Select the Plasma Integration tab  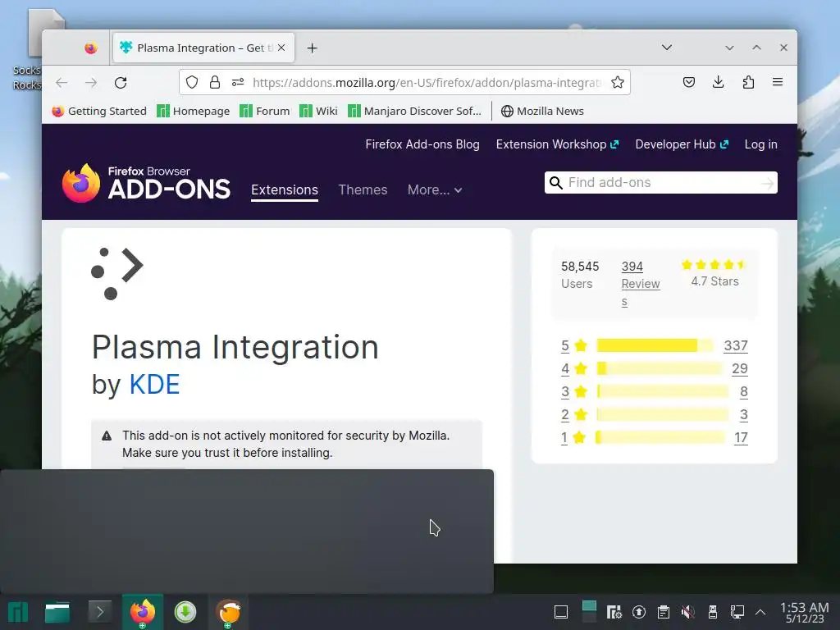tap(203, 48)
